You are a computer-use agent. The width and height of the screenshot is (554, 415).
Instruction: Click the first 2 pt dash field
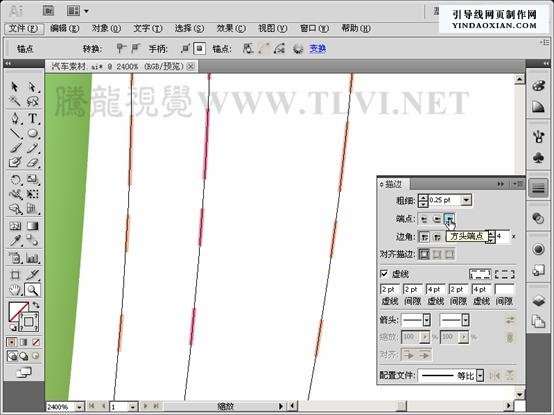[390, 290]
